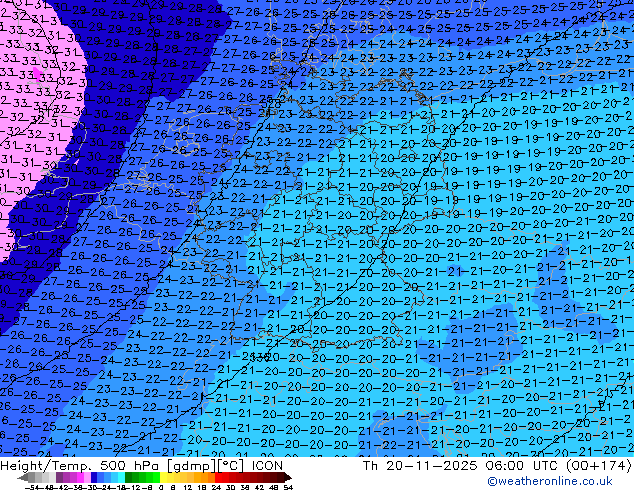Image resolution: width=634 pixels, height=490 pixels.
Task: Click the gray left arrow end of the legend
Action: tap(23, 477)
